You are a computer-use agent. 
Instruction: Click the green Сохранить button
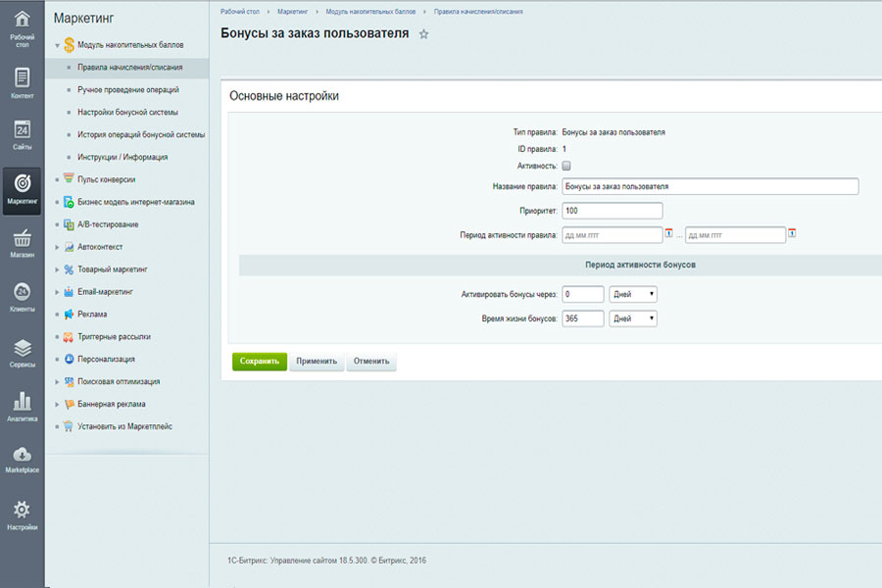260,361
